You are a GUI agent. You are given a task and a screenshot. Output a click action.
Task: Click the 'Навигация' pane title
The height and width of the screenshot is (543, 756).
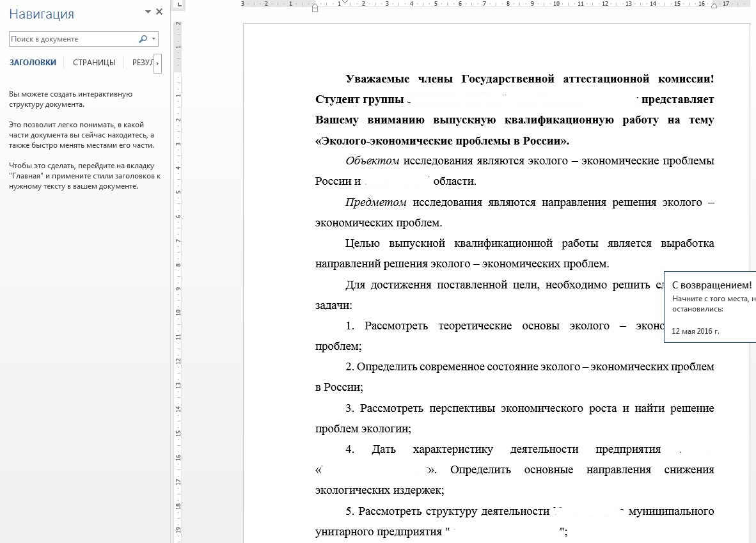[42, 14]
